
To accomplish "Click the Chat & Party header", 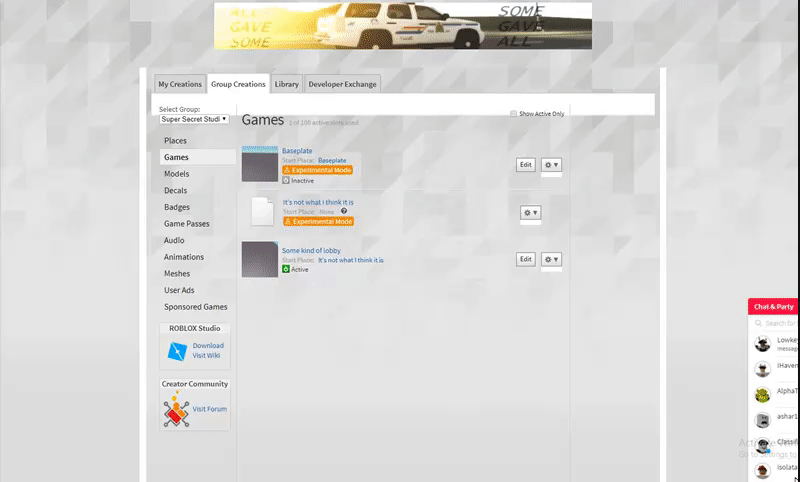I will coord(773,307).
